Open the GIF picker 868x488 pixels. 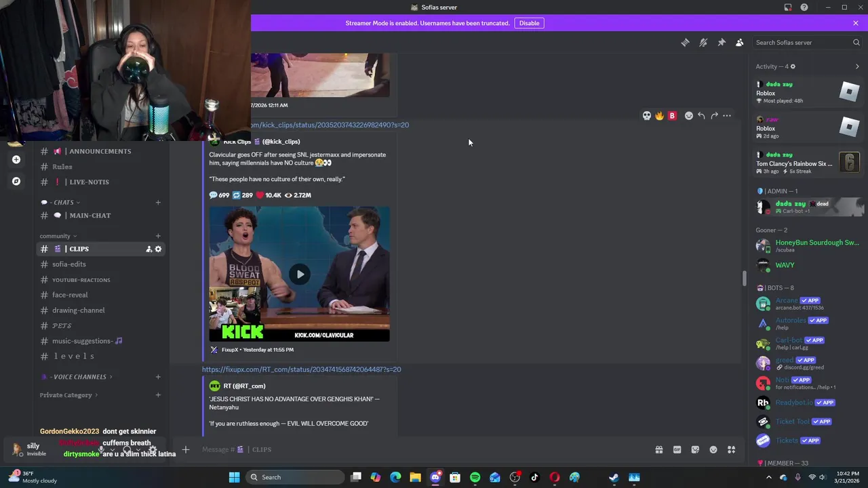[x=677, y=449]
